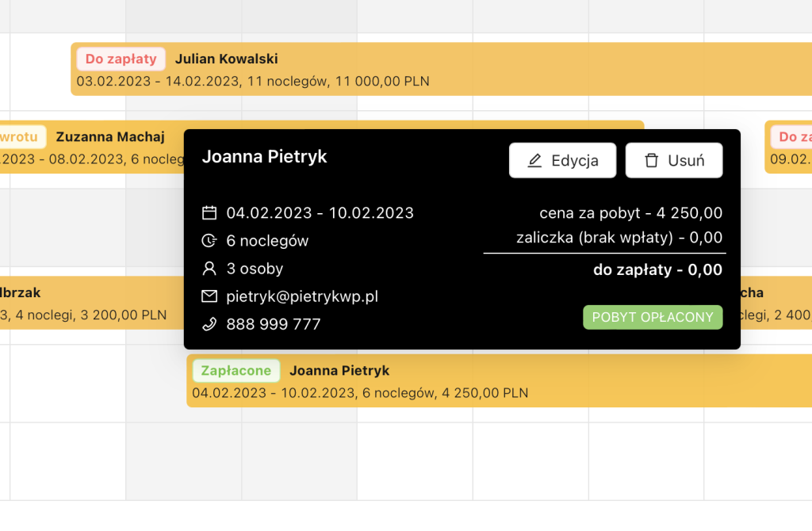Click the Edycja button
812x531 pixels.
coord(563,159)
